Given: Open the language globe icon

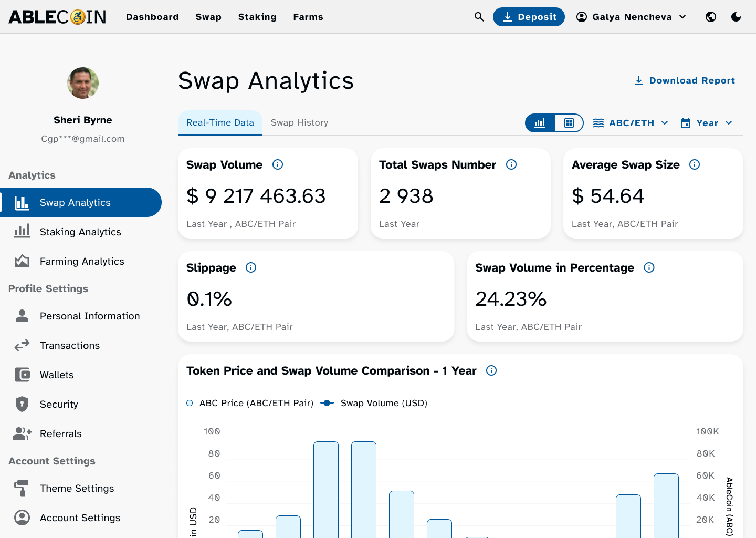Looking at the screenshot, I should pos(711,17).
